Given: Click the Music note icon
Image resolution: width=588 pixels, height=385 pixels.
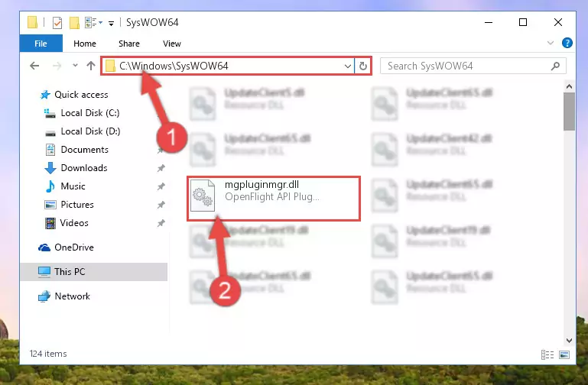Looking at the screenshot, I should [50, 186].
